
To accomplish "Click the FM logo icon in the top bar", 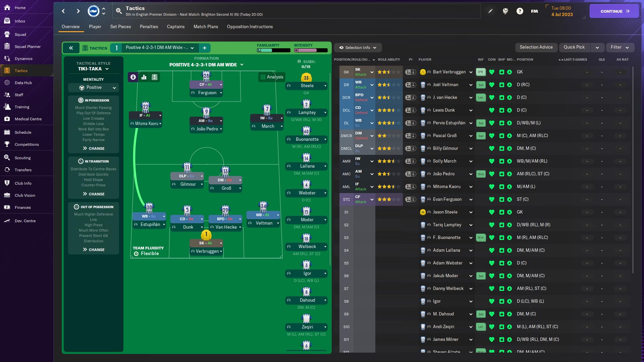I will (534, 11).
